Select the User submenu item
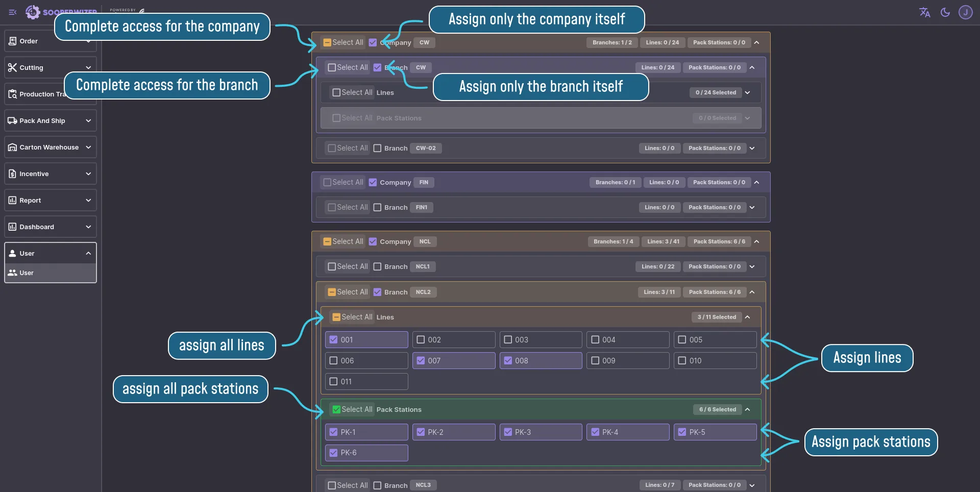The height and width of the screenshot is (492, 980). pos(50,273)
